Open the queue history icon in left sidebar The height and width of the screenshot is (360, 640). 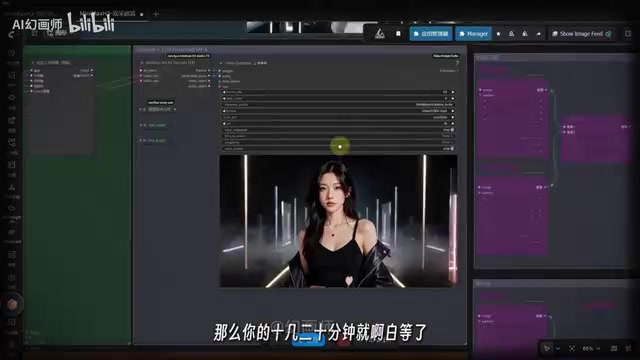pyautogui.click(x=12, y=53)
